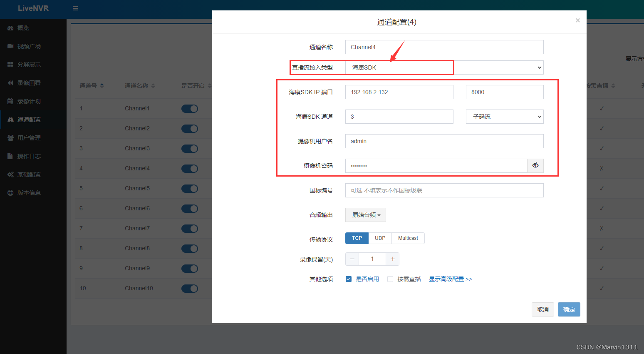644x354 pixels.
Task: Open 概览 overview in sidebar
Action: point(33,28)
